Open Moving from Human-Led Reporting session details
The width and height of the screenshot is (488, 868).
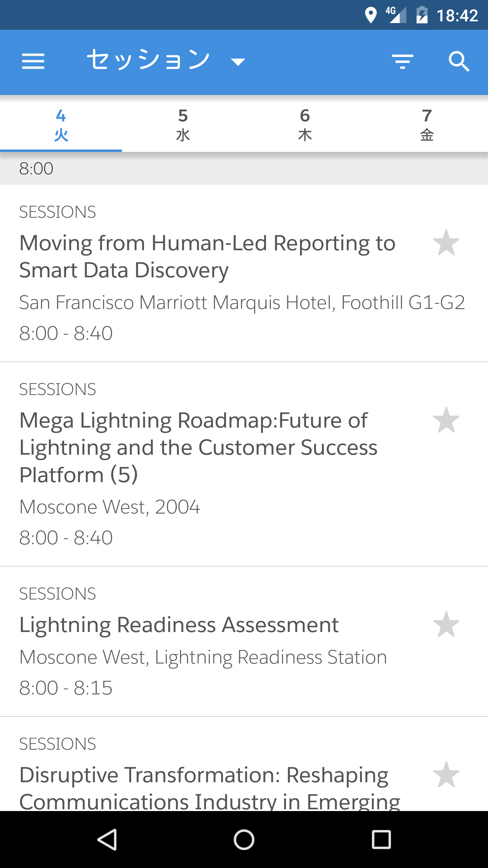coord(244,273)
